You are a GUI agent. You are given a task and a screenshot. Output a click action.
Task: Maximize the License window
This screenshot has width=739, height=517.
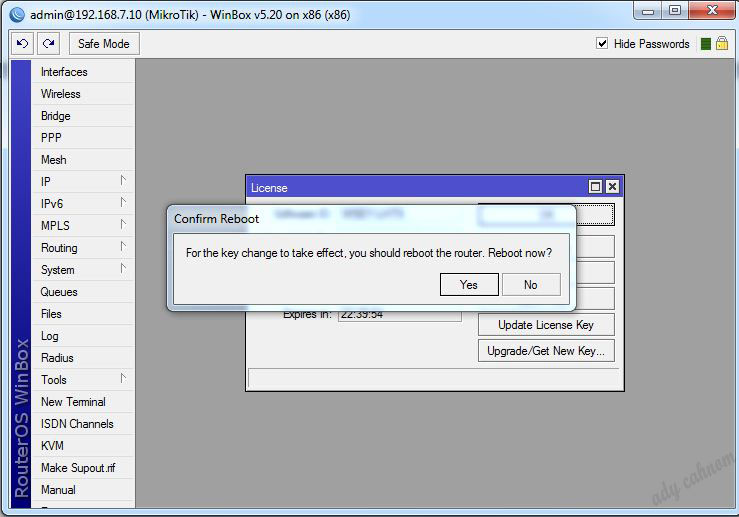596,187
